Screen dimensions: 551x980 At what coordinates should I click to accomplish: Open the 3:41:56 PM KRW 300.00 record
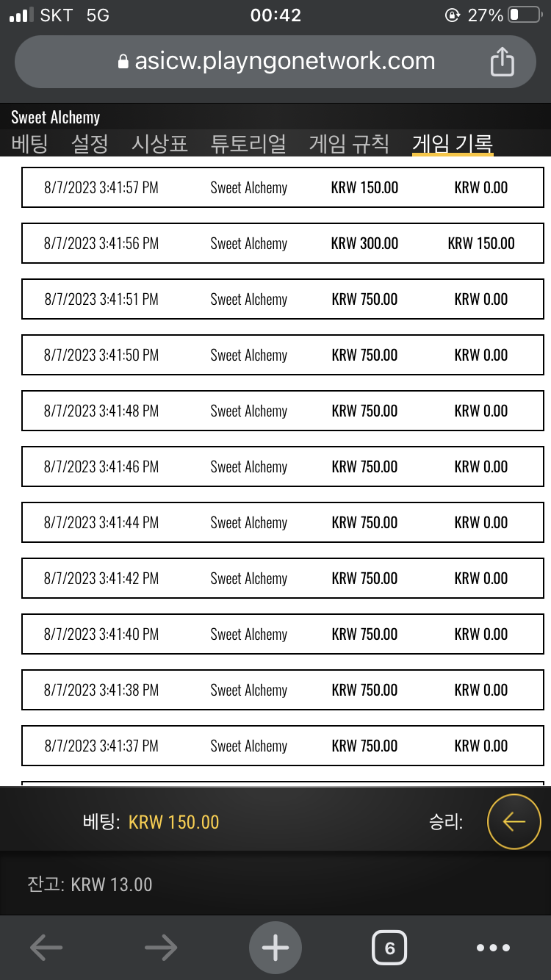[283, 243]
